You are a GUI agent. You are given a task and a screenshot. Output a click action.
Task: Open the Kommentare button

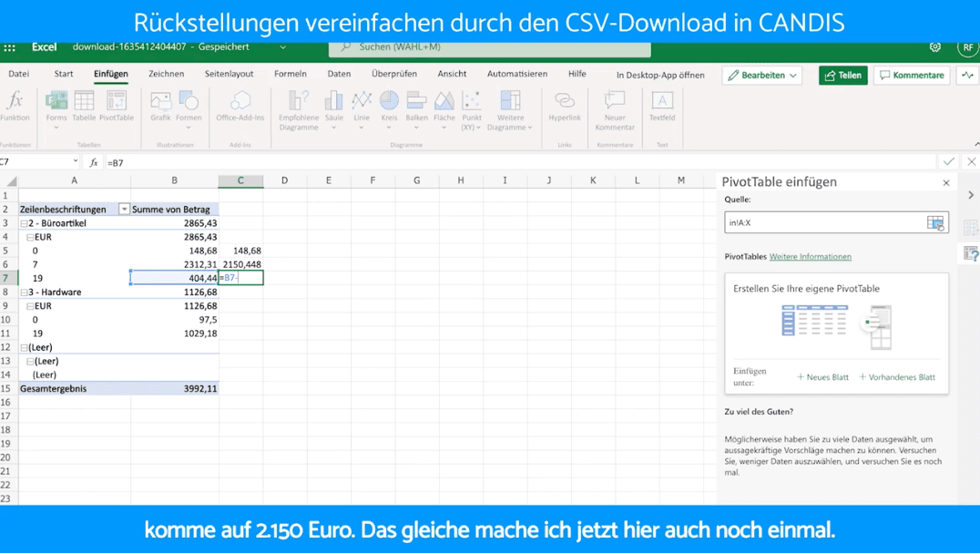click(912, 75)
